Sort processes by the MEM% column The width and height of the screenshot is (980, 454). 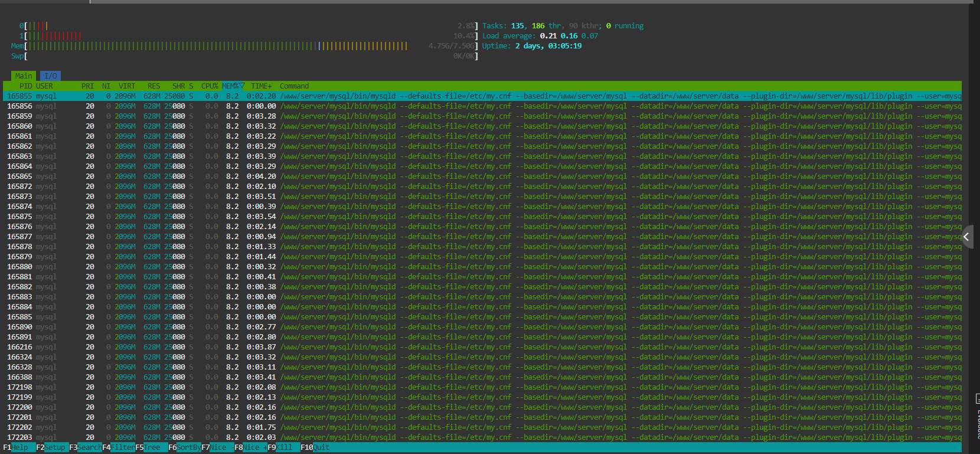point(233,86)
